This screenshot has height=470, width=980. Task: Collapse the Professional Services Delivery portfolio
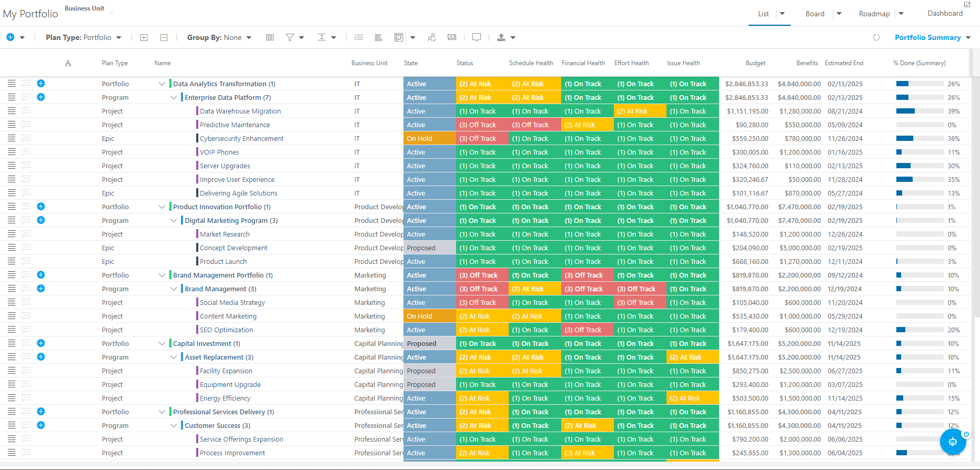point(162,412)
